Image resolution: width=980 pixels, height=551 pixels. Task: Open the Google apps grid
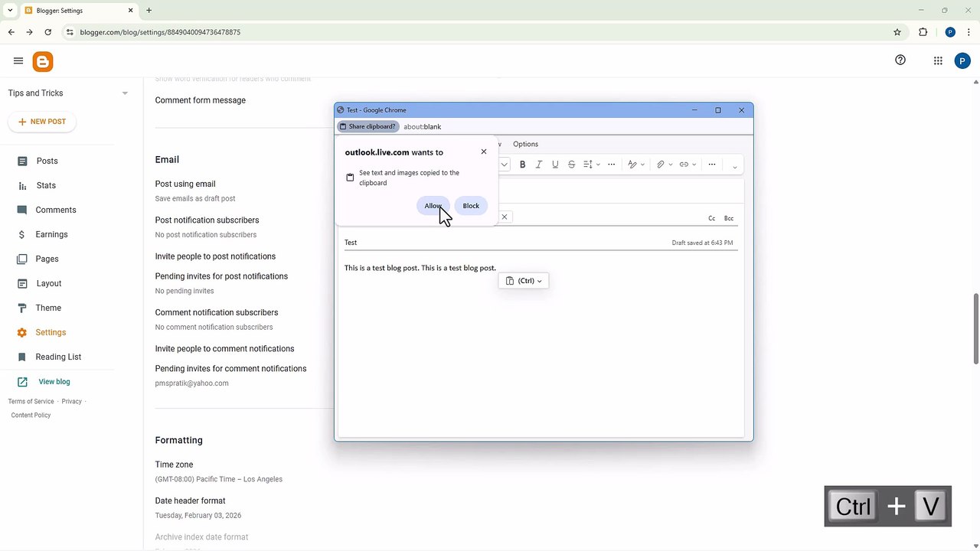point(938,61)
